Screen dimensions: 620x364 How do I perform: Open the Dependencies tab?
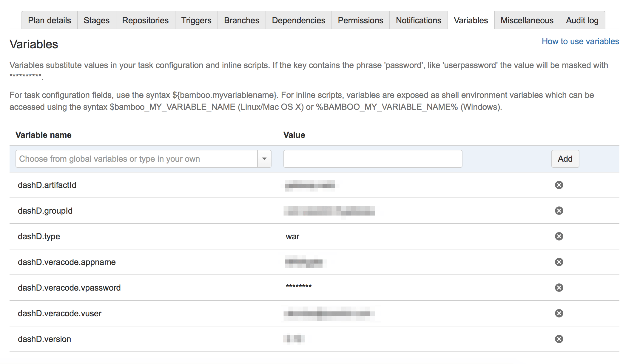pyautogui.click(x=298, y=20)
